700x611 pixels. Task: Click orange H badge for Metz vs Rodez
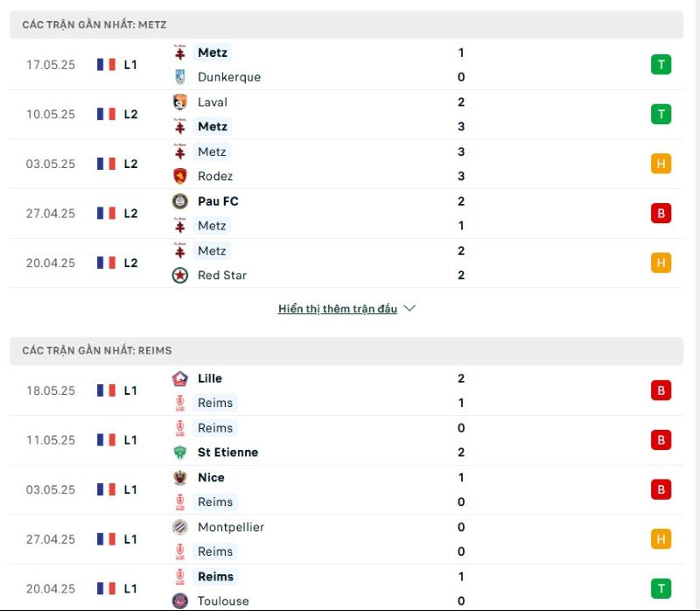click(661, 164)
